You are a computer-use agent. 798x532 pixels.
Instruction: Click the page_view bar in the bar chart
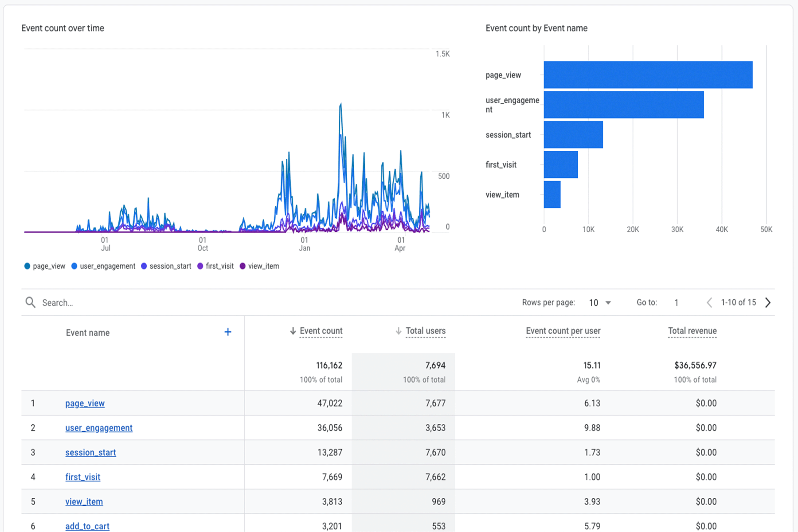[x=648, y=75]
